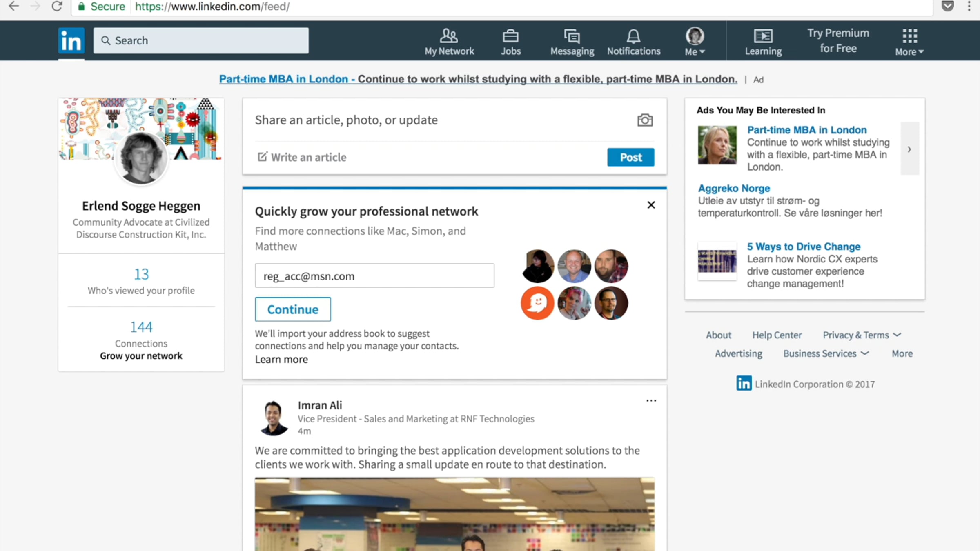Screen dimensions: 980x551
Task: Click the footer More link
Action: coord(902,353)
